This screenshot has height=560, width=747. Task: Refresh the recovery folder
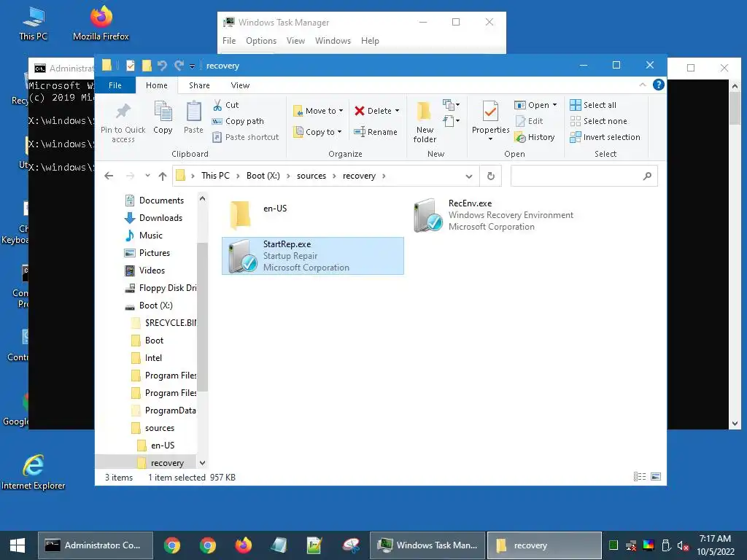(x=490, y=176)
